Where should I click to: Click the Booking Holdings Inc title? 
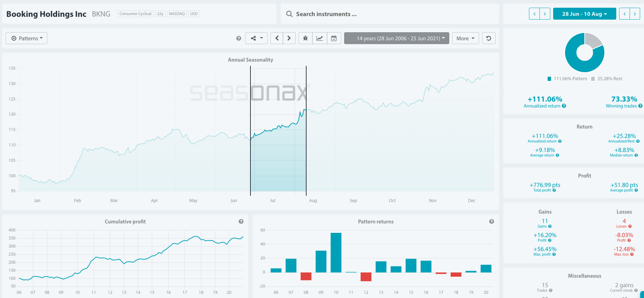[x=46, y=14]
